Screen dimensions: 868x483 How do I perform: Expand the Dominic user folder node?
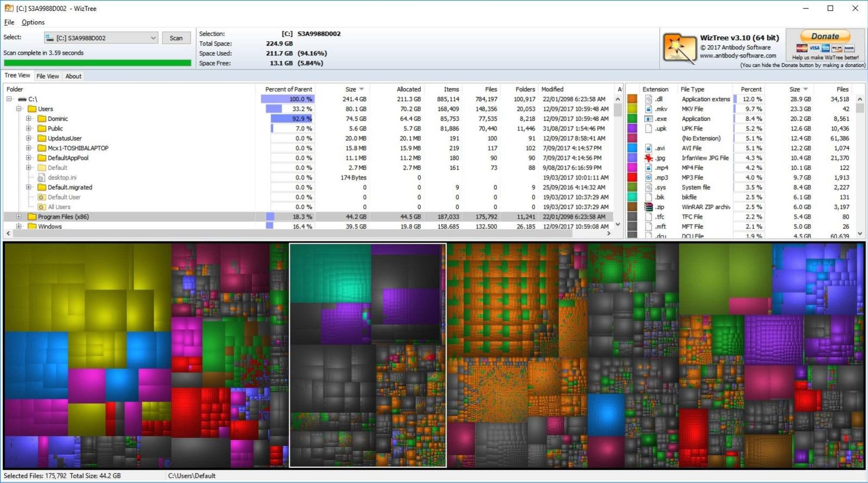tap(29, 119)
